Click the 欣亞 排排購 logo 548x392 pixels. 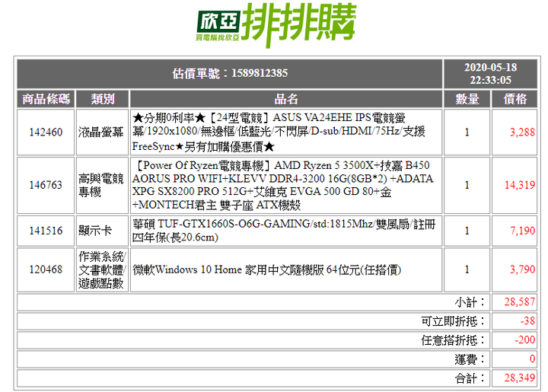pyautogui.click(x=276, y=24)
